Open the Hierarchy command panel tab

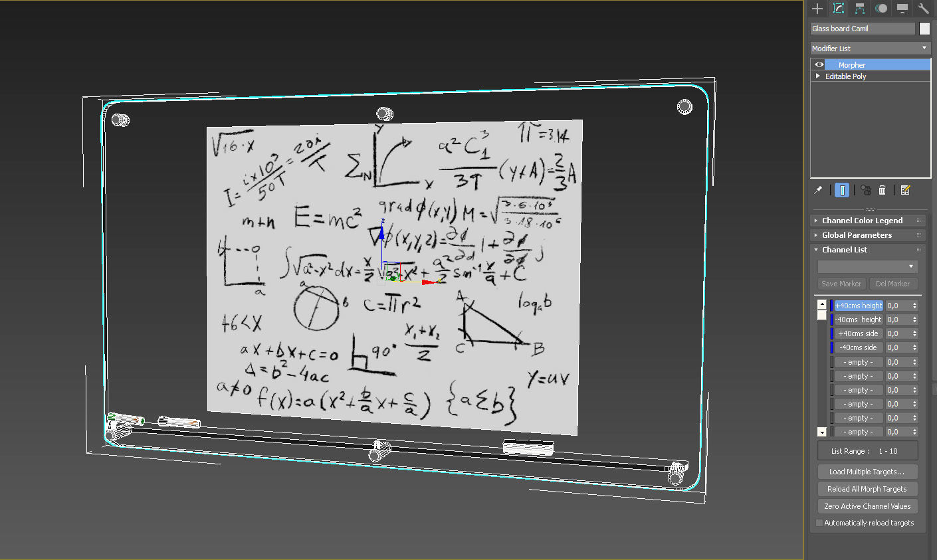pyautogui.click(x=860, y=9)
